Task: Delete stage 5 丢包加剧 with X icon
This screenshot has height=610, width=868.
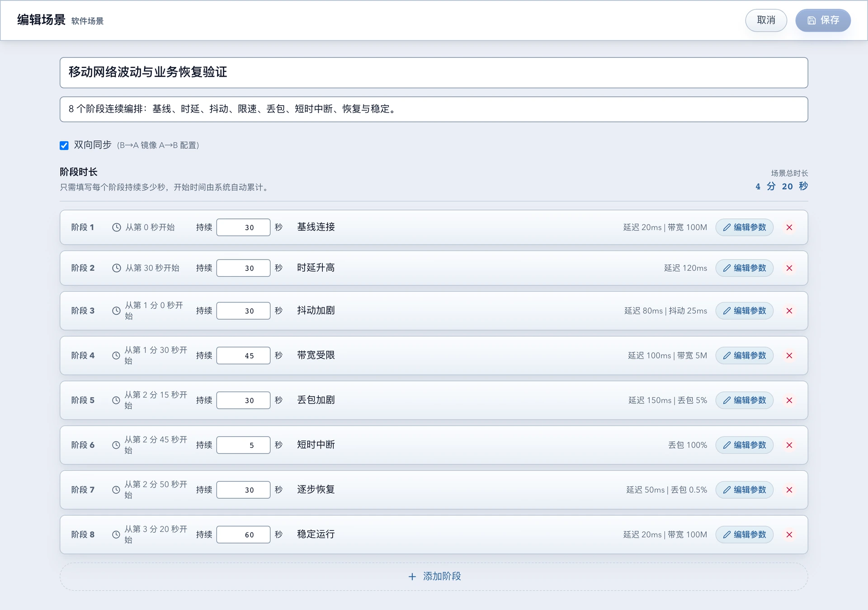Action: click(789, 400)
